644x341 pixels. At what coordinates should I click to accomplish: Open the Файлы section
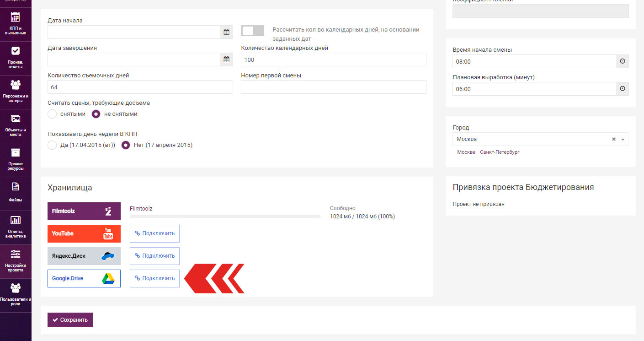pos(16,194)
